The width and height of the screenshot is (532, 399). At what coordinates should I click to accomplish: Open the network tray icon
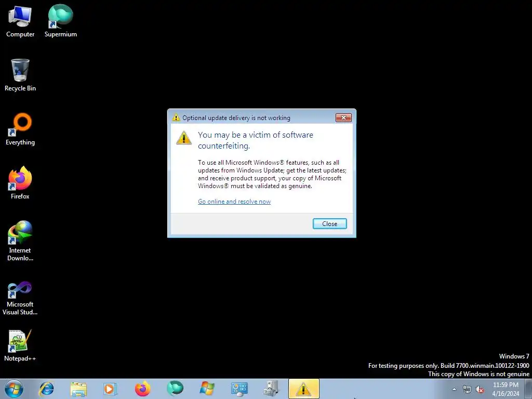pyautogui.click(x=467, y=389)
